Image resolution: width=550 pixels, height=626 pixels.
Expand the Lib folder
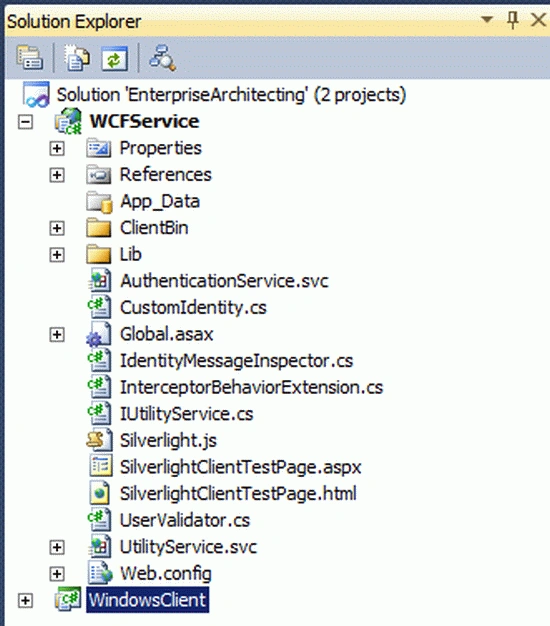point(57,255)
